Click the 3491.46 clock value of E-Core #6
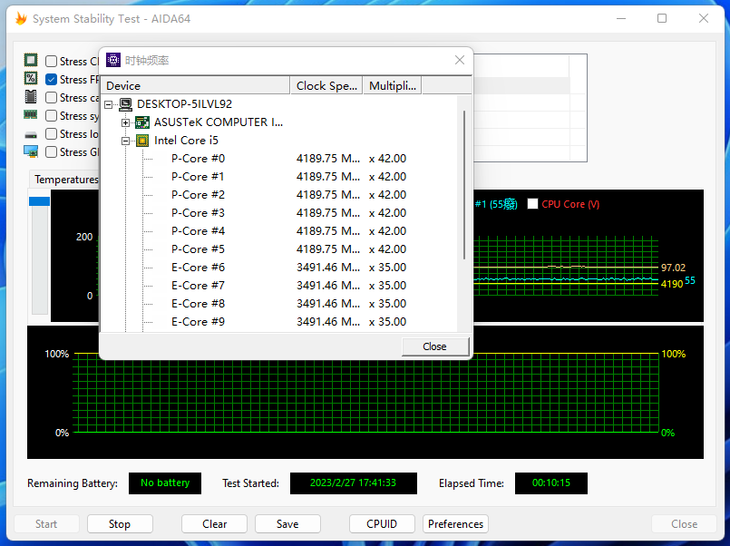 (328, 268)
